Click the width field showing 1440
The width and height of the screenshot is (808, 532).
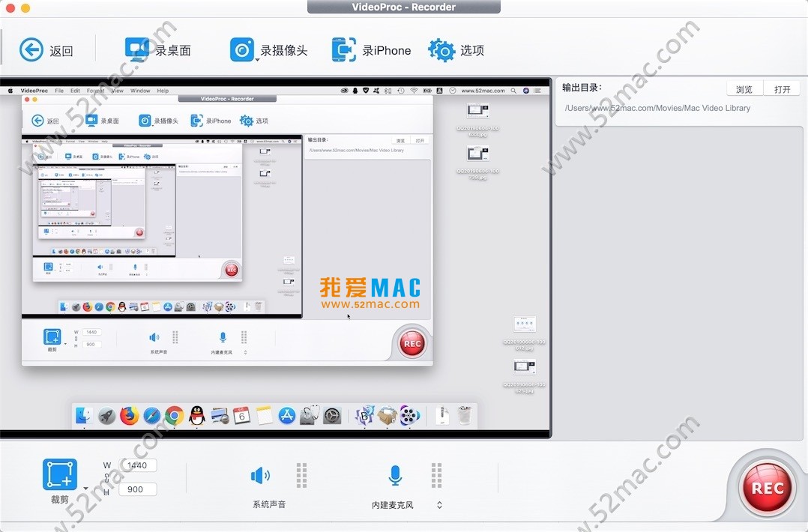click(138, 465)
